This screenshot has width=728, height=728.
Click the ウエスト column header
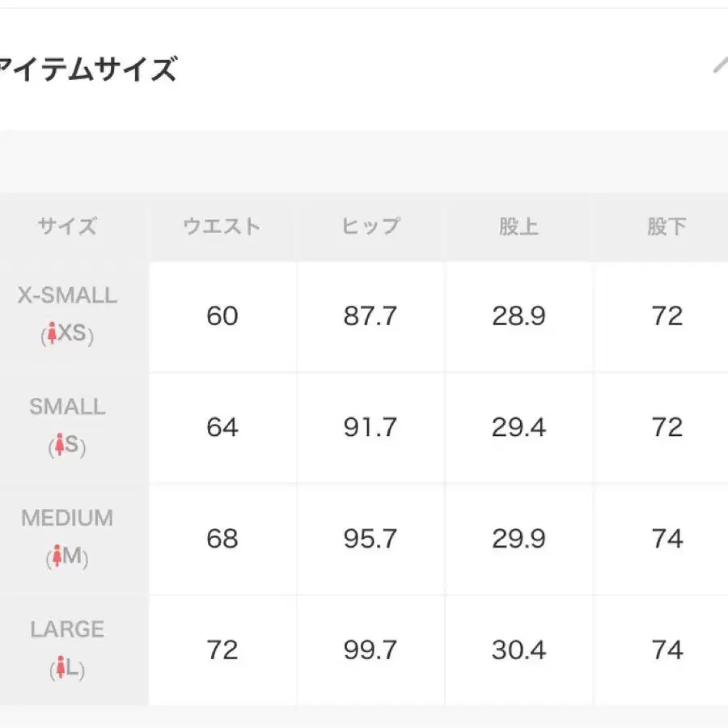(222, 226)
